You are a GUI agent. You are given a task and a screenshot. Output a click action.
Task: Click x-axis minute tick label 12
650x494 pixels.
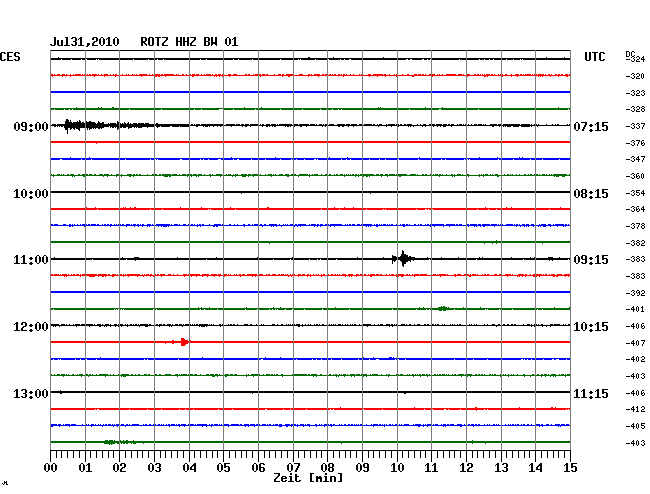pyautogui.click(x=466, y=468)
